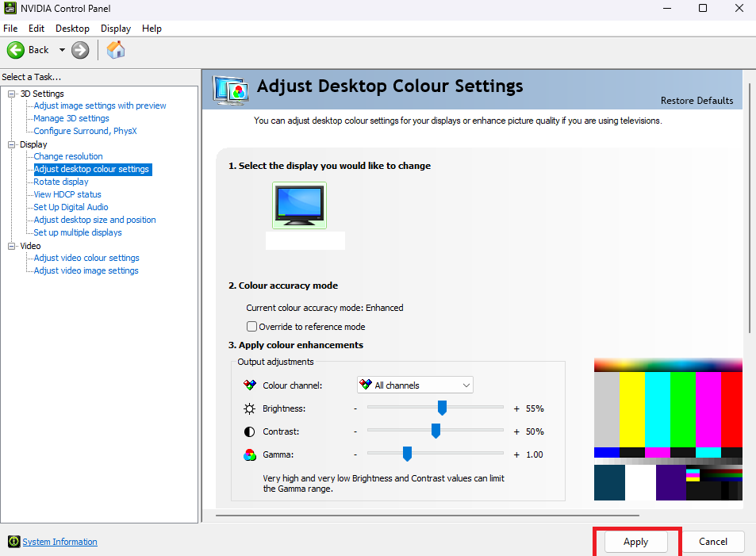Screen dimensions: 756x556
Task: Click the green Back arrow icon
Action: pyautogui.click(x=15, y=50)
